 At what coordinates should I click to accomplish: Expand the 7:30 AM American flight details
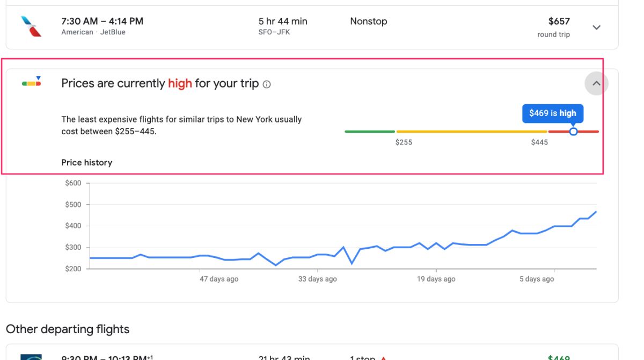(596, 27)
